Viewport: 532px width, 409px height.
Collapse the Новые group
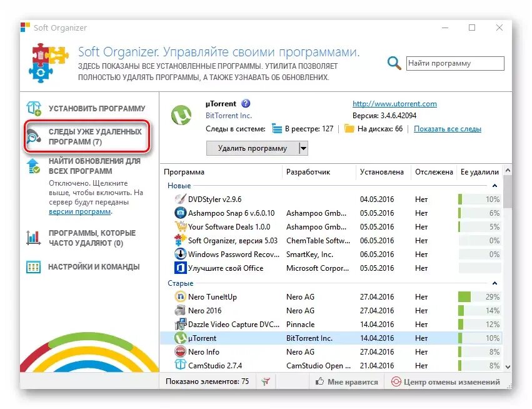[494, 186]
